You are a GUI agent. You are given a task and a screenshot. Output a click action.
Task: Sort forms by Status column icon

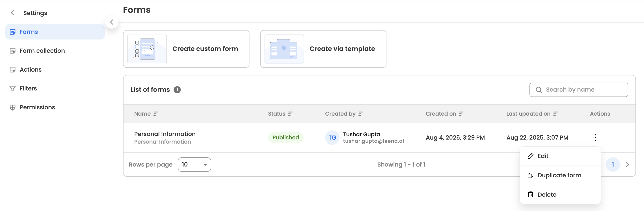pyautogui.click(x=290, y=114)
